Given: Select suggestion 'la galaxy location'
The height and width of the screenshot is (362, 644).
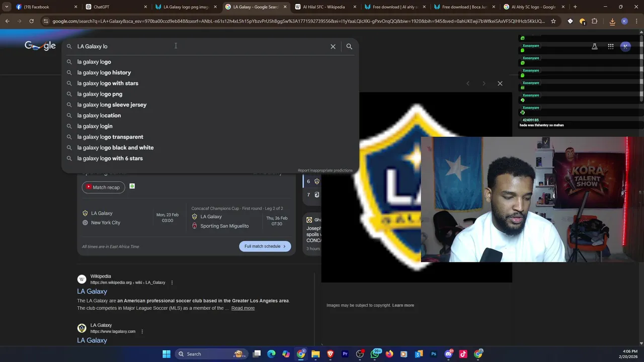Looking at the screenshot, I should pos(210,116).
